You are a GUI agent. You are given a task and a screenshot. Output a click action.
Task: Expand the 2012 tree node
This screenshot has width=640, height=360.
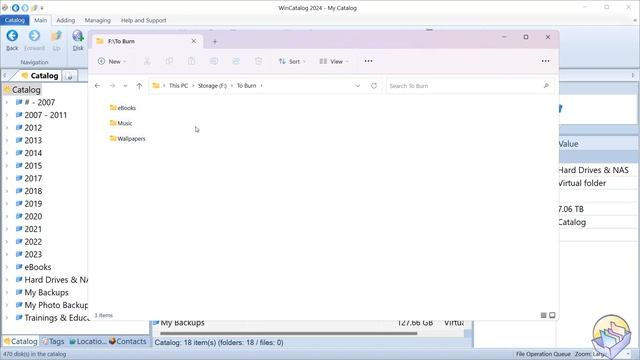click(7, 128)
